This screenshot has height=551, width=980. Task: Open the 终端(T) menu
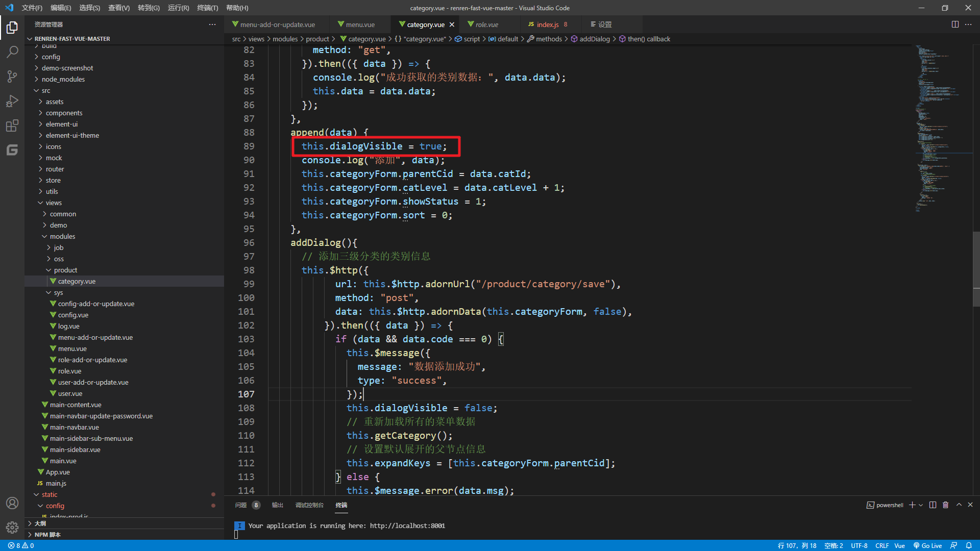(208, 8)
